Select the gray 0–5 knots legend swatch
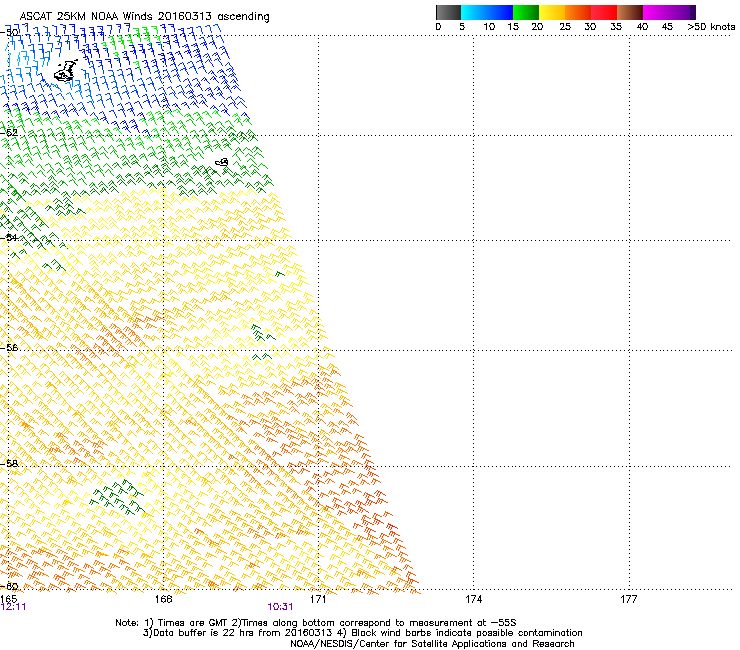The height and width of the screenshot is (650, 740). 448,12
